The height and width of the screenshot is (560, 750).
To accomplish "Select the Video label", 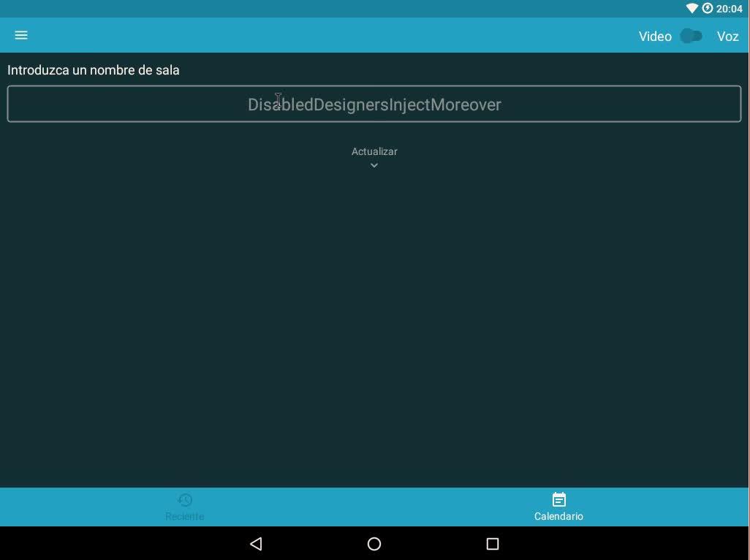I will [x=655, y=37].
